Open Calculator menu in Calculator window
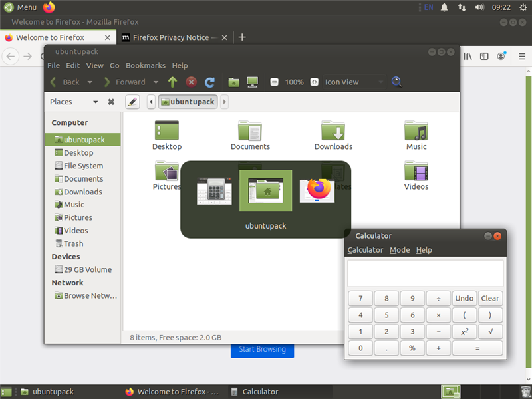This screenshot has height=399, width=532. 365,250
